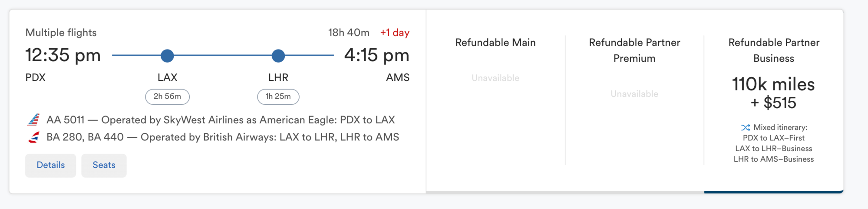This screenshot has height=209, width=868.
Task: Select the 110k miles + $515 fare
Action: pos(773,93)
